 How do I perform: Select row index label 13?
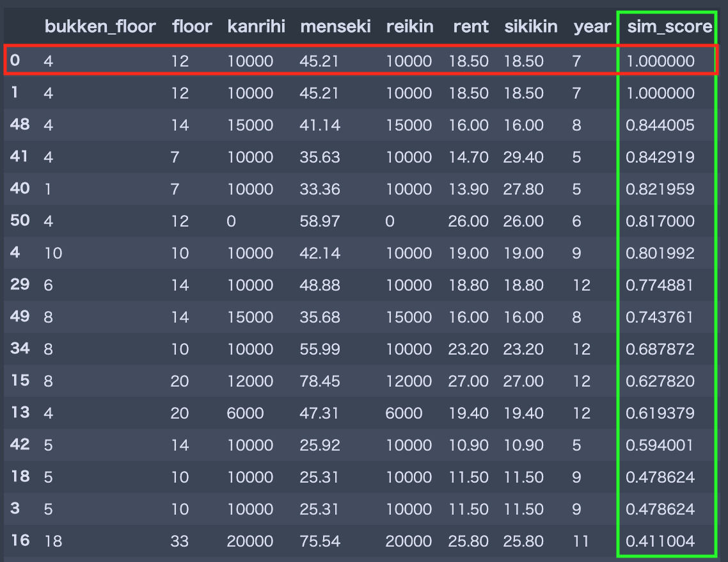20,412
